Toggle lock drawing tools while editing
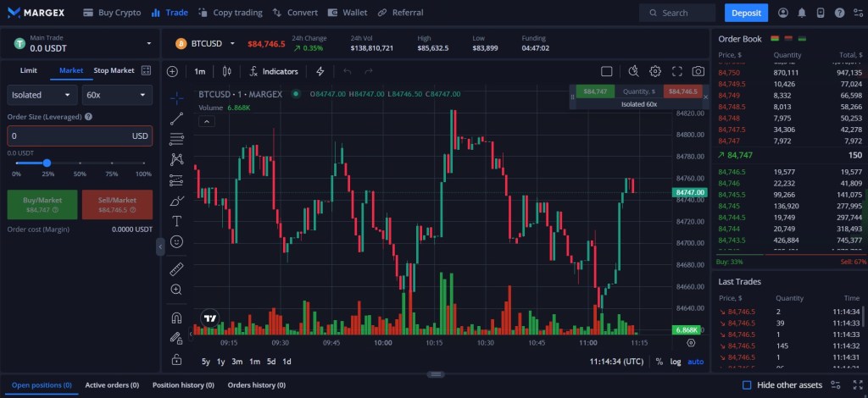868x398 pixels. (x=176, y=338)
